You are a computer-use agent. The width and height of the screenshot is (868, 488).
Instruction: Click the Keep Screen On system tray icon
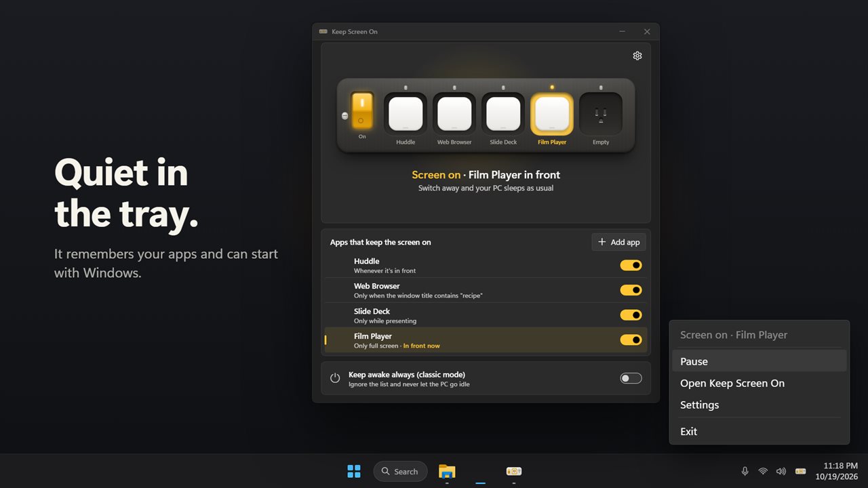click(x=801, y=471)
